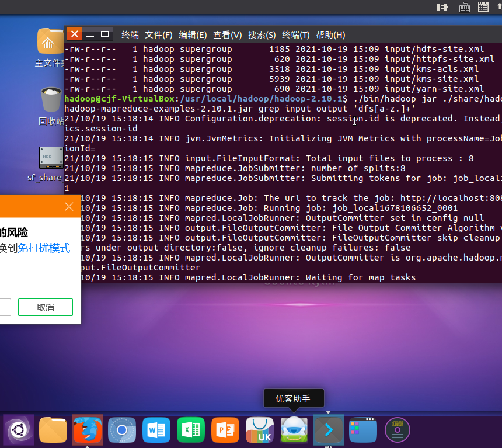Open the file manager folder in dock
This screenshot has width=502, height=448.
[x=53, y=430]
